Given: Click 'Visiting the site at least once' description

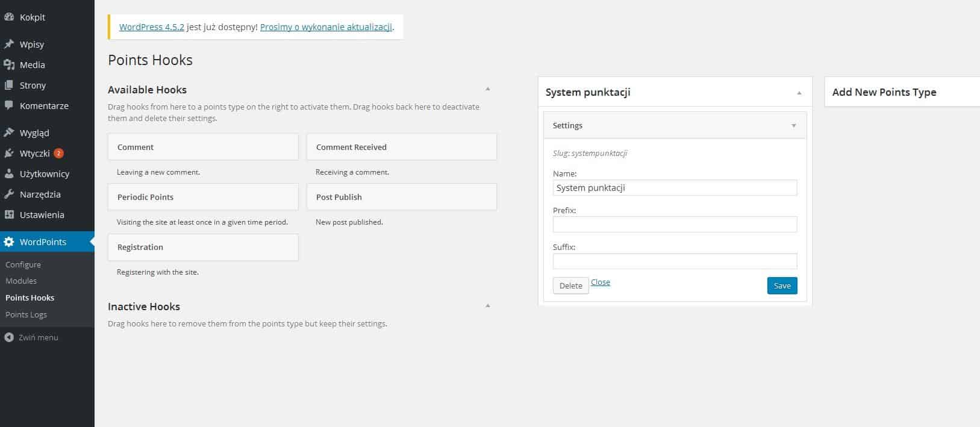Looking at the screenshot, I should pos(202,222).
